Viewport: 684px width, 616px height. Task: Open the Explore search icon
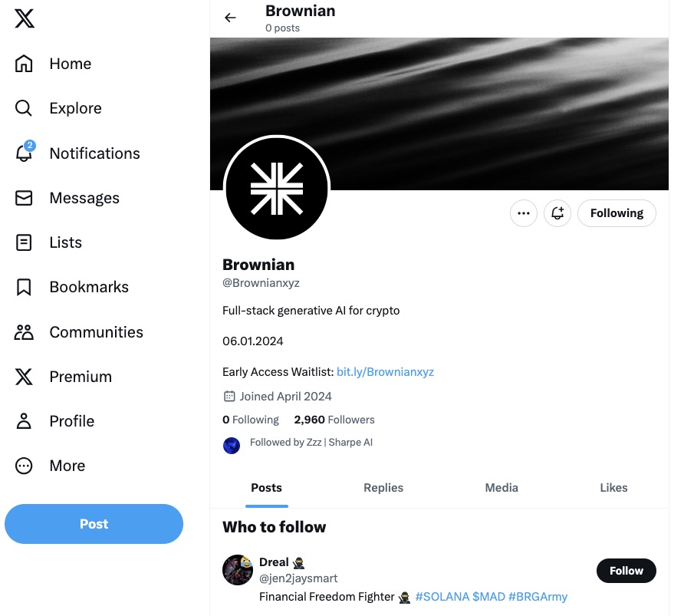pyautogui.click(x=24, y=108)
